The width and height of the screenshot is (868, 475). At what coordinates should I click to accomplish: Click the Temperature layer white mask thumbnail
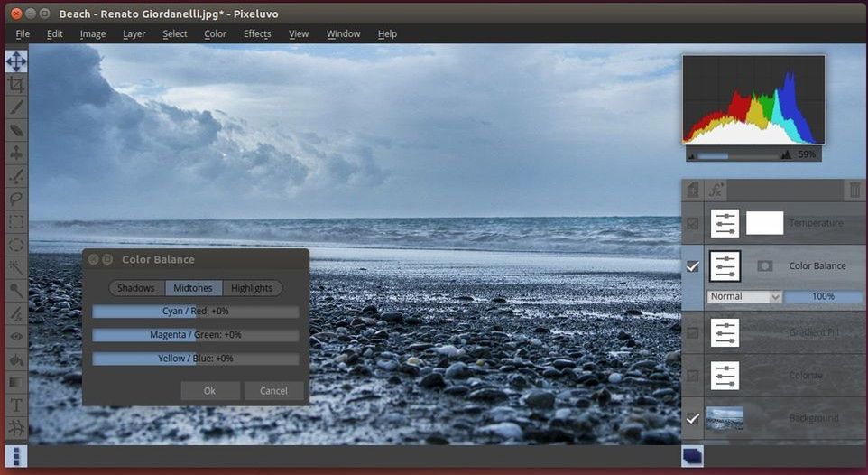pyautogui.click(x=764, y=223)
